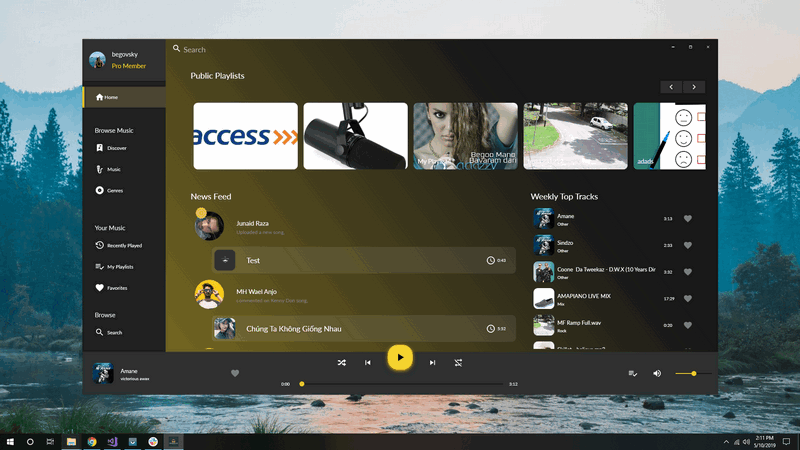
Task: Open Junaid Raza's Test song entry
Action: (364, 260)
